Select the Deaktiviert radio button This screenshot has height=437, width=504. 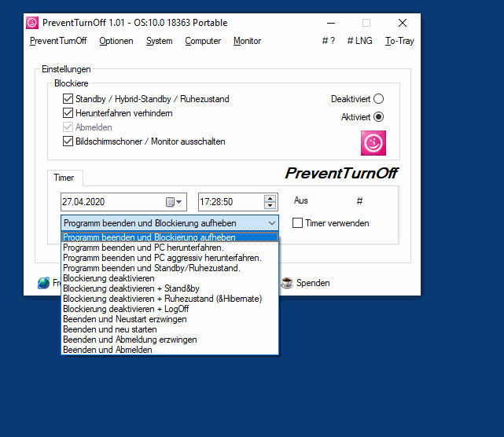[x=379, y=99]
